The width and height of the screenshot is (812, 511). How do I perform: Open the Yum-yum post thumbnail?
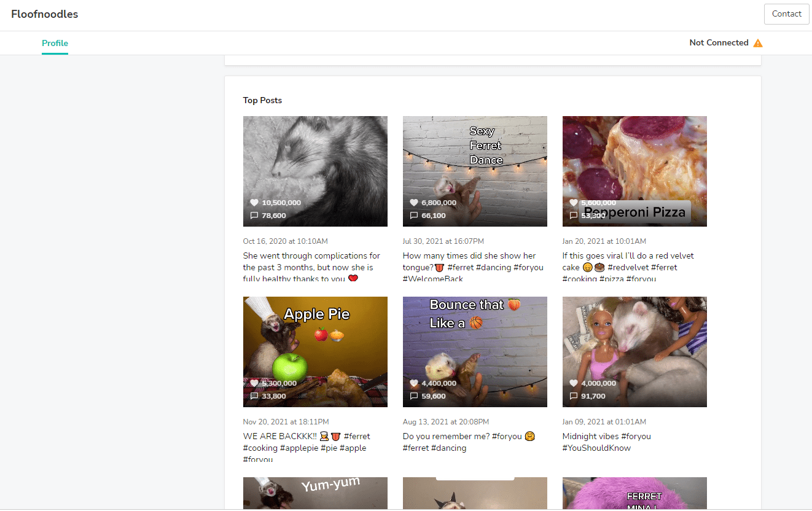[x=315, y=493]
